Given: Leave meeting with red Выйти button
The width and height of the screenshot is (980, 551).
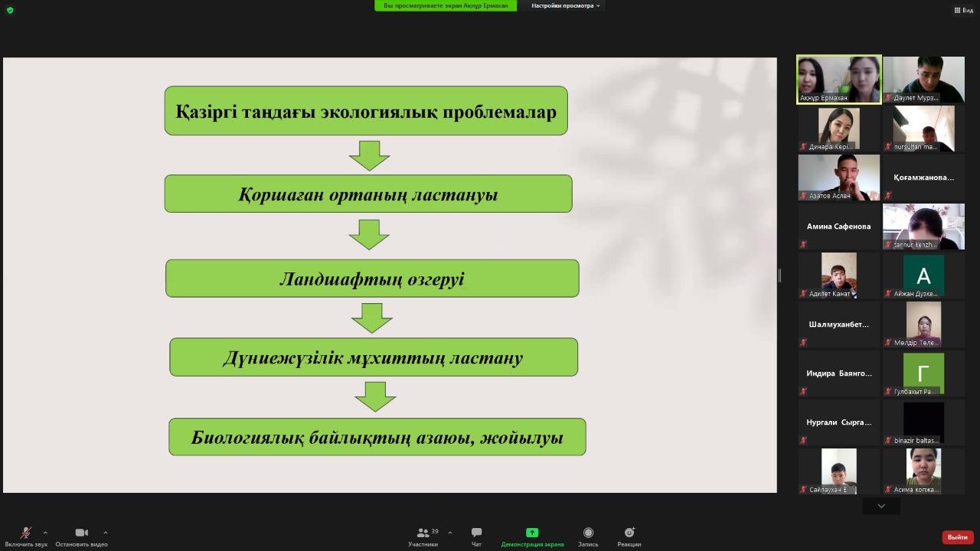Looking at the screenshot, I should pos(957,537).
